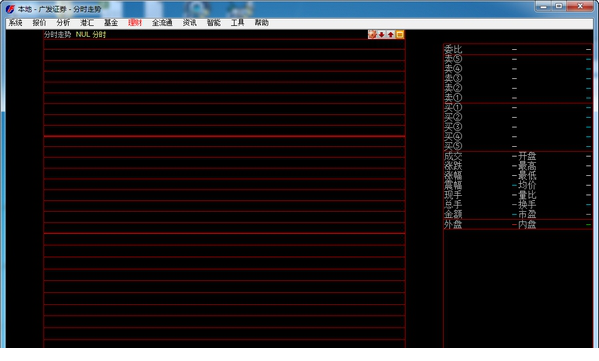This screenshot has height=361, width=599.
Task: Open the 全流通 menu
Action: (162, 23)
